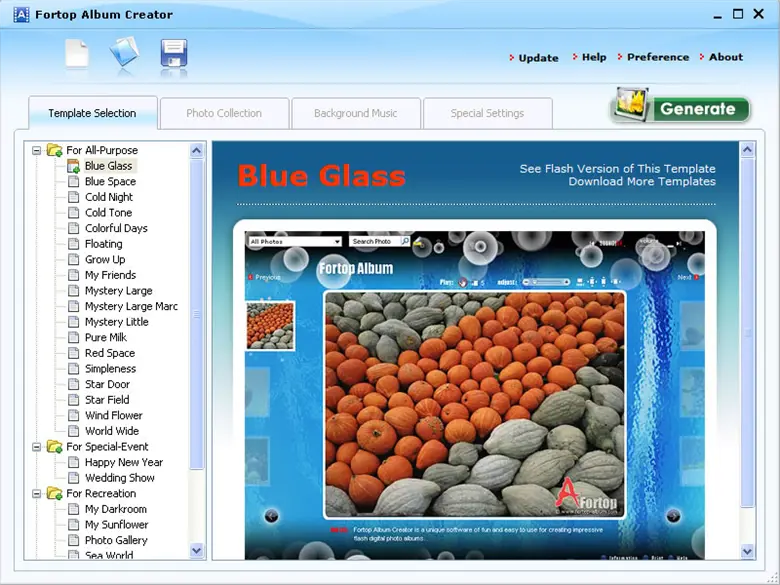Select the My Friends template
The height and width of the screenshot is (585, 780).
(x=110, y=275)
